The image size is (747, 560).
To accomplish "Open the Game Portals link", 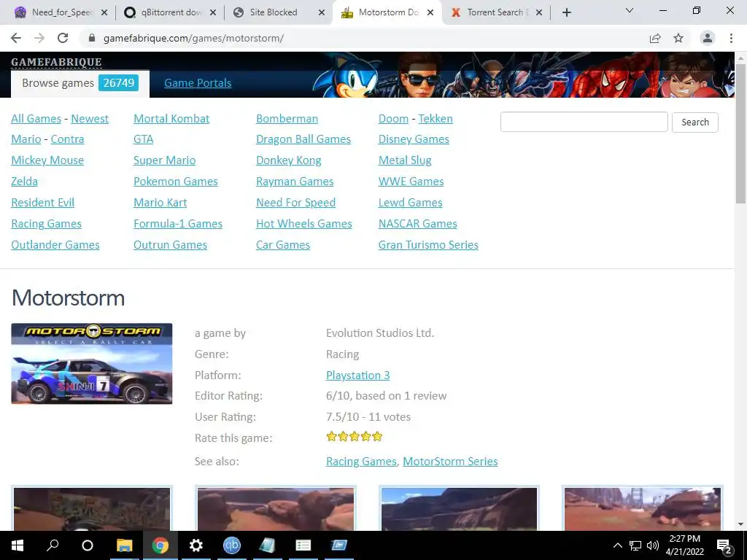I will 198,83.
